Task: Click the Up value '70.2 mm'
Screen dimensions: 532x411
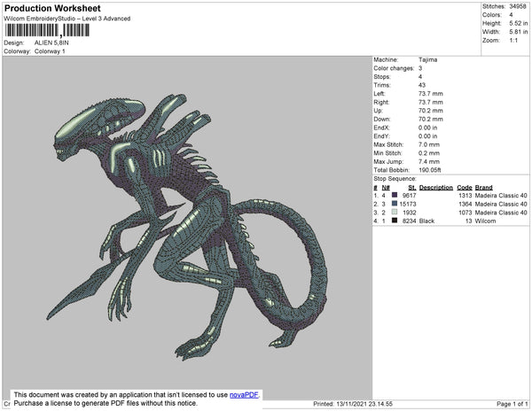Action: (x=431, y=111)
